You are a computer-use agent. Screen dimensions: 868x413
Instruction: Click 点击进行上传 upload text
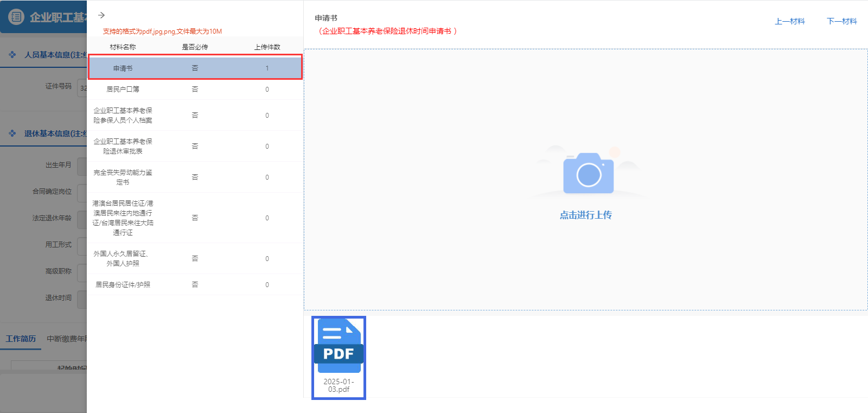[x=585, y=215]
